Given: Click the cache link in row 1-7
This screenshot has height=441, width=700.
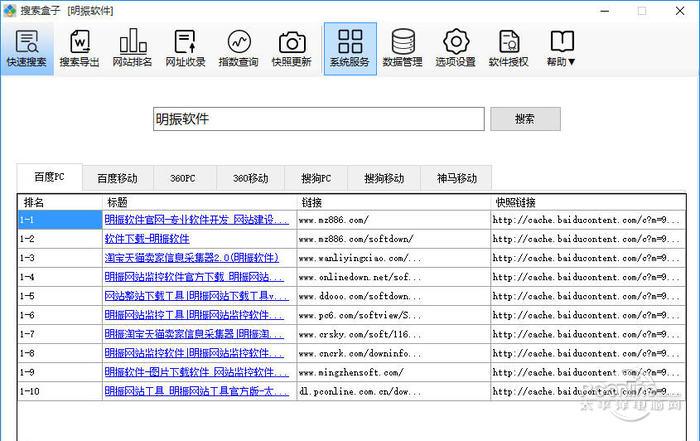Looking at the screenshot, I should coord(586,334).
